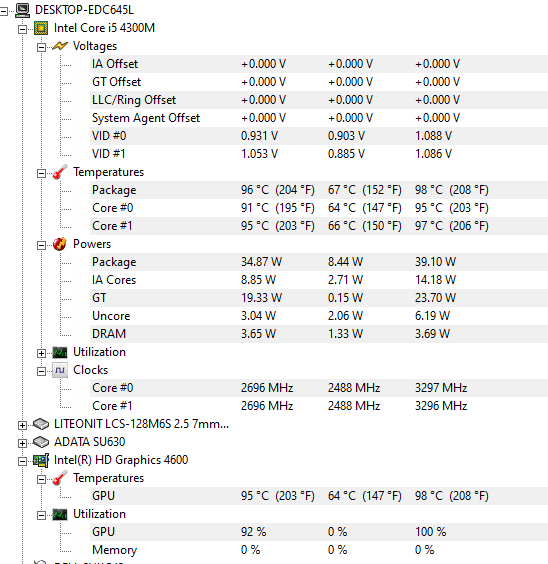Click the 34.87 W package power value
548x564 pixels.
tap(261, 262)
